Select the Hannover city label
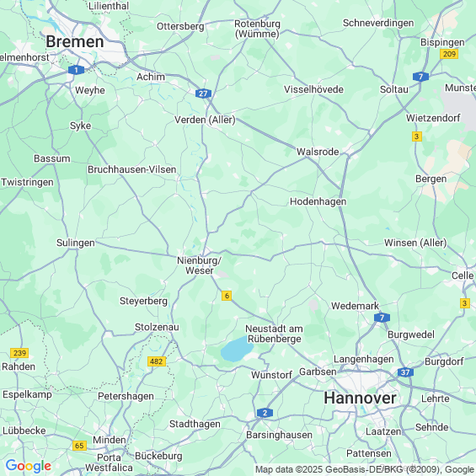 pos(360,398)
